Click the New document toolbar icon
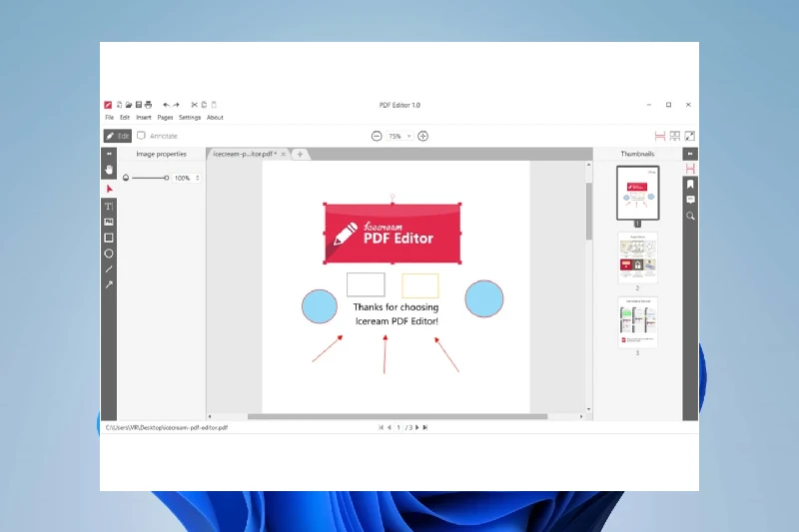799x532 pixels. pos(119,105)
